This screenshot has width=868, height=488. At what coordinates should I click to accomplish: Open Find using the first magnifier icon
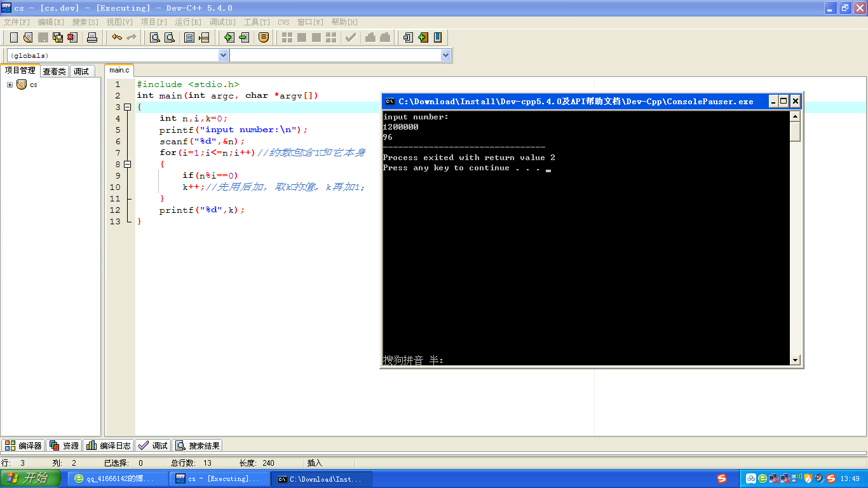(154, 37)
